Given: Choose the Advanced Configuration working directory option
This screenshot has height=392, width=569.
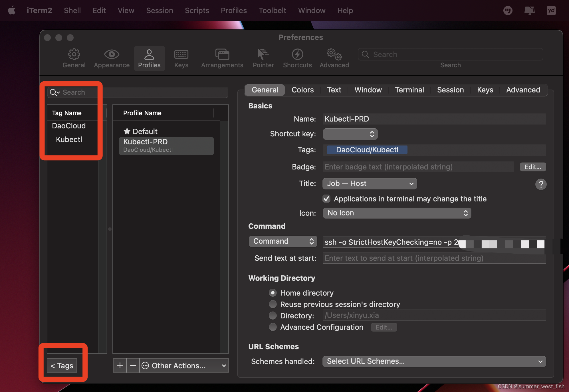Looking at the screenshot, I should tap(273, 327).
